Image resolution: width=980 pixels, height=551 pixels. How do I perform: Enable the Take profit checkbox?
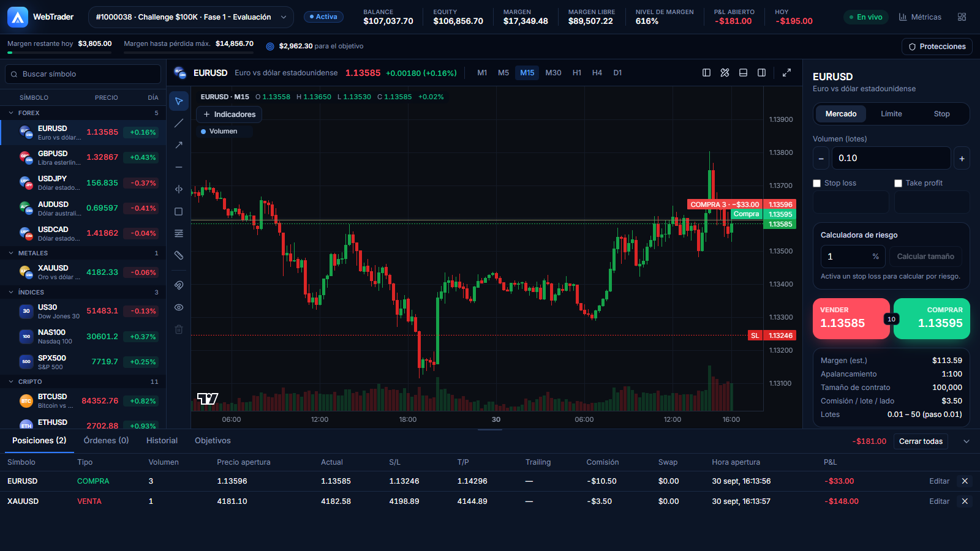(898, 183)
